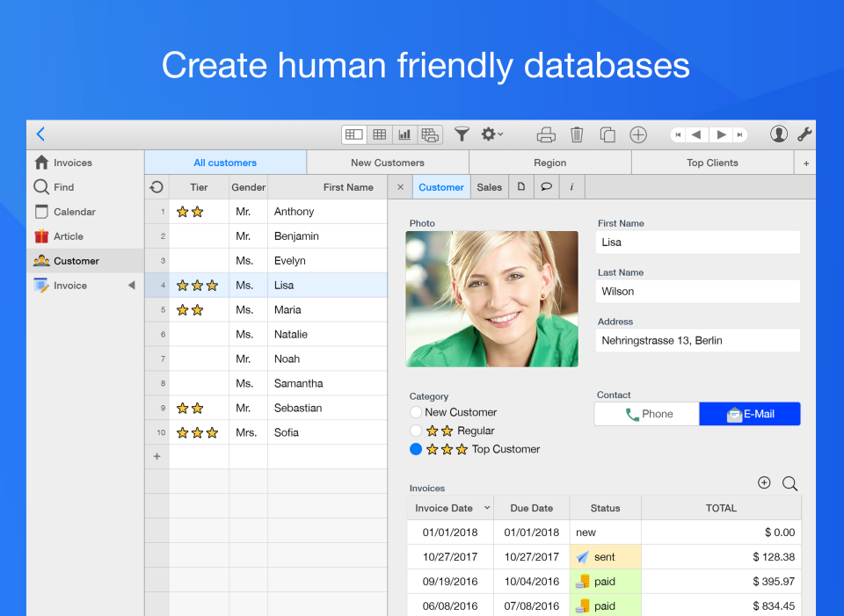
Task: Switch to chart view icon
Action: pyautogui.click(x=404, y=134)
